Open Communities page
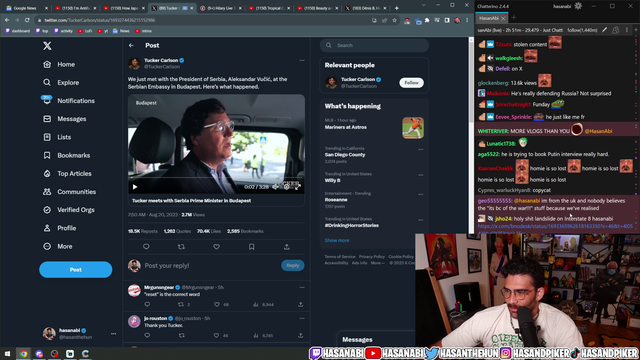The width and height of the screenshot is (640, 360). pyautogui.click(x=69, y=192)
